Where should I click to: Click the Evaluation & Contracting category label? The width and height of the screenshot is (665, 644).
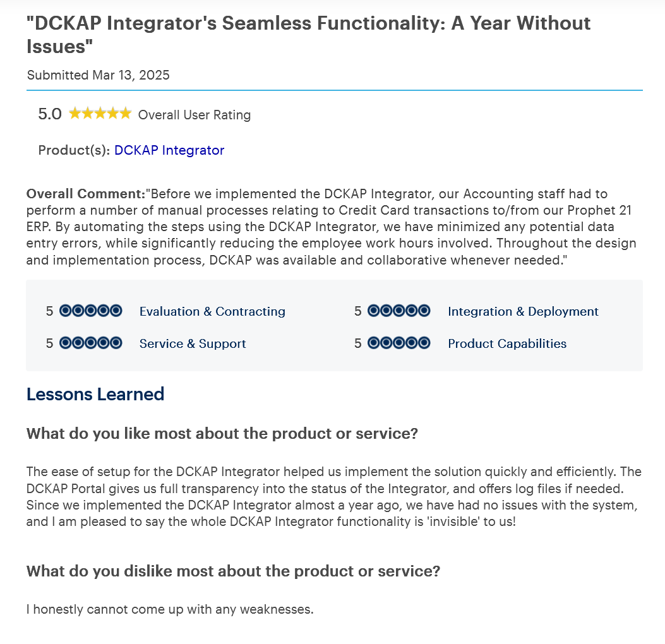(x=212, y=311)
